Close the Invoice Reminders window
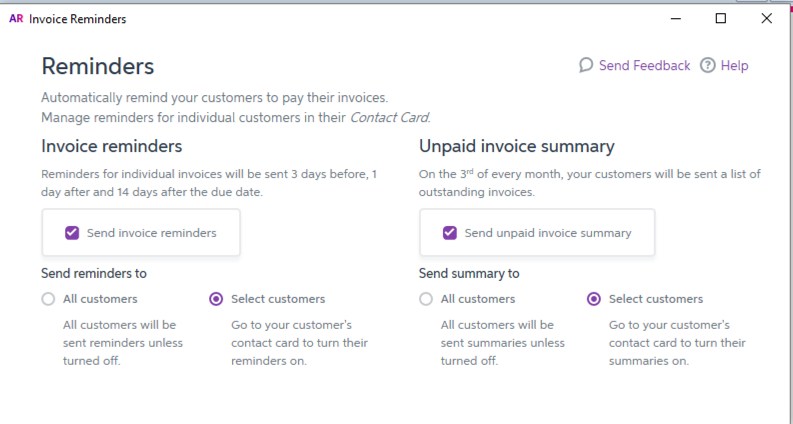The image size is (793, 424). tap(766, 19)
